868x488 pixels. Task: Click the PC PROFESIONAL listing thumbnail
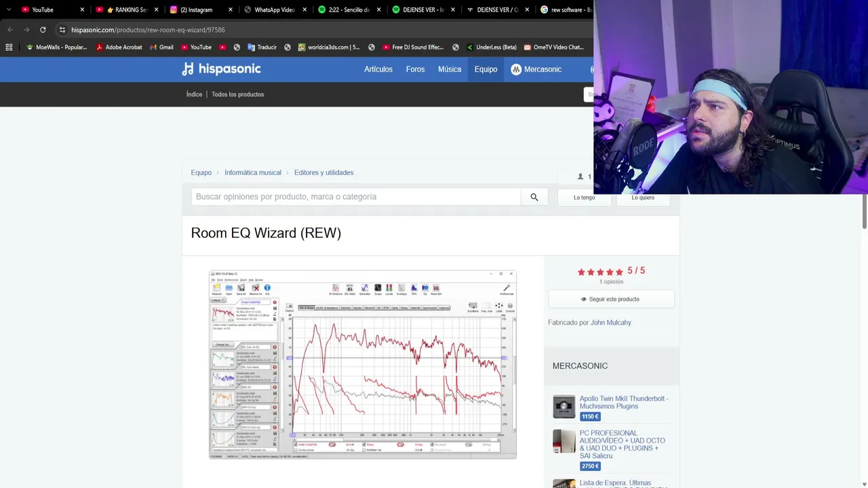564,441
